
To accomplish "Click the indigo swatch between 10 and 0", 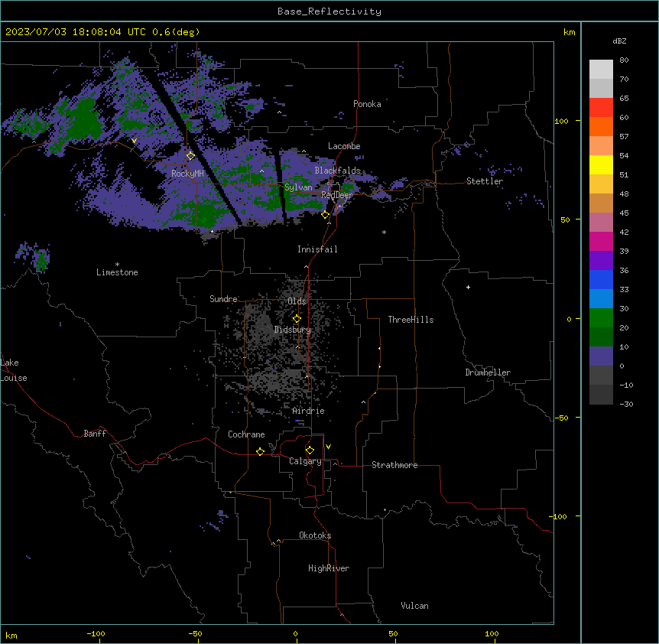I will [x=601, y=356].
